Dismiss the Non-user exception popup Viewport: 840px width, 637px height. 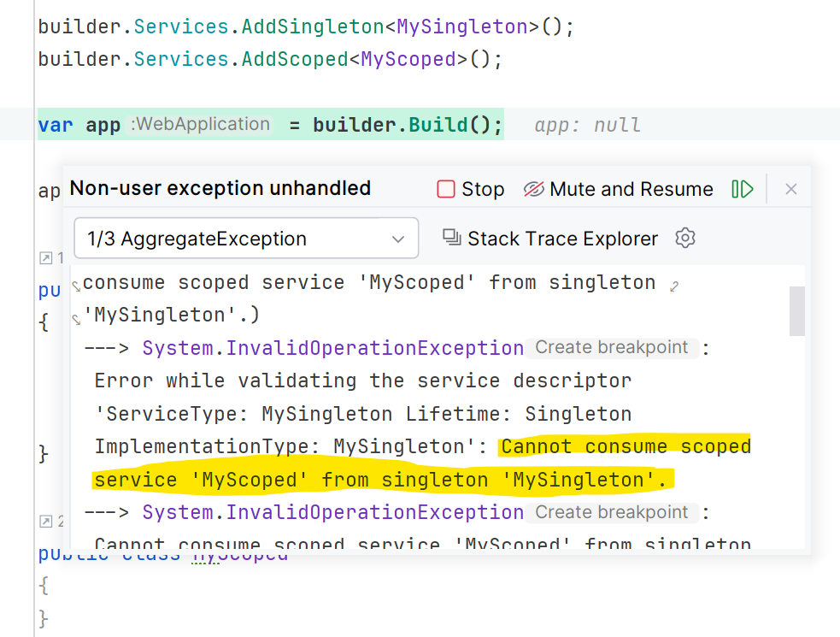point(790,189)
